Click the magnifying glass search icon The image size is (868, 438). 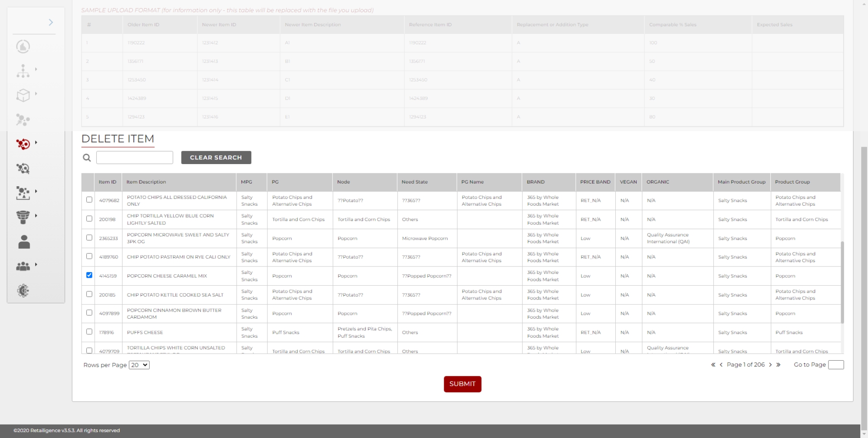click(87, 158)
